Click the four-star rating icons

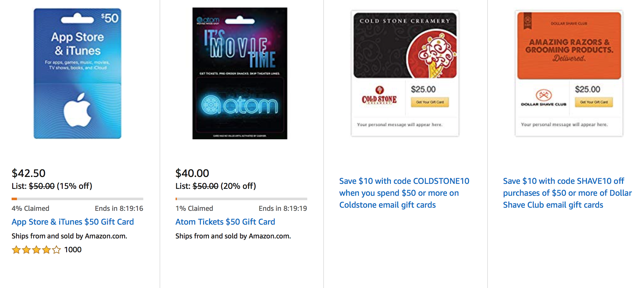point(36,250)
